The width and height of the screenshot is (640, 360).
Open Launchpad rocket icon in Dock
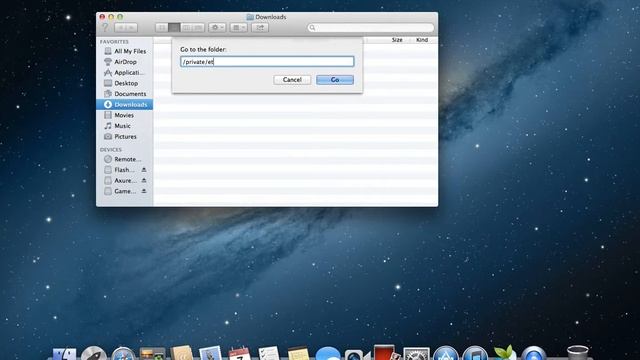pyautogui.click(x=93, y=354)
